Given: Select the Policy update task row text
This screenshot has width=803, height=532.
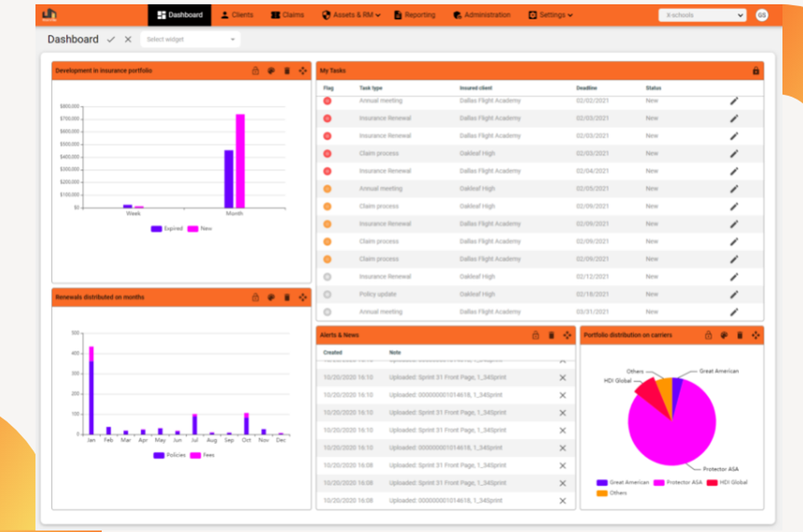Looking at the screenshot, I should [x=378, y=294].
